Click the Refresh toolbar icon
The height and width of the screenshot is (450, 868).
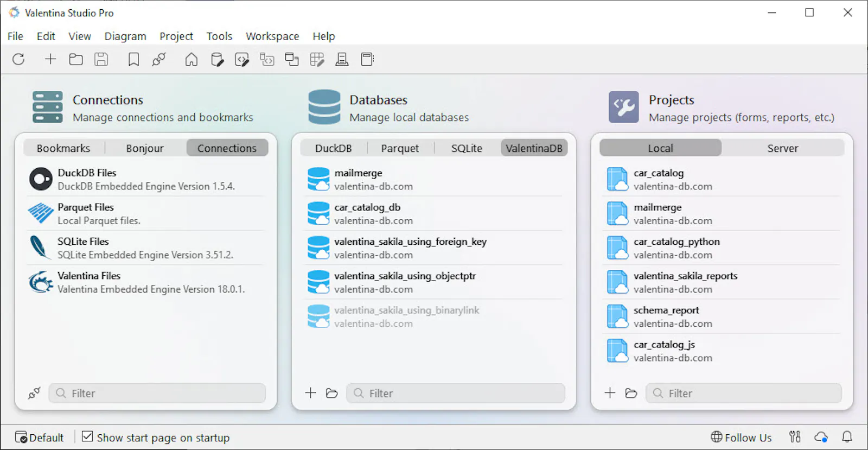18,59
